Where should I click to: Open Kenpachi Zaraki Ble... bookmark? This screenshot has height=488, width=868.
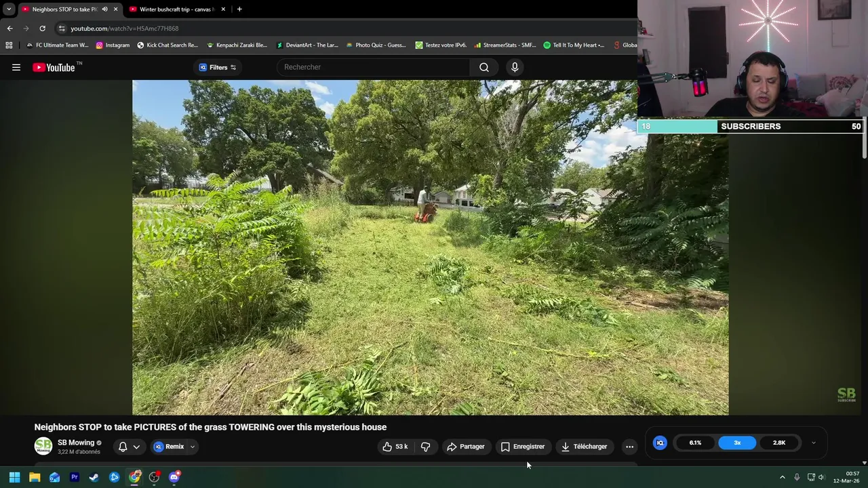coord(237,45)
